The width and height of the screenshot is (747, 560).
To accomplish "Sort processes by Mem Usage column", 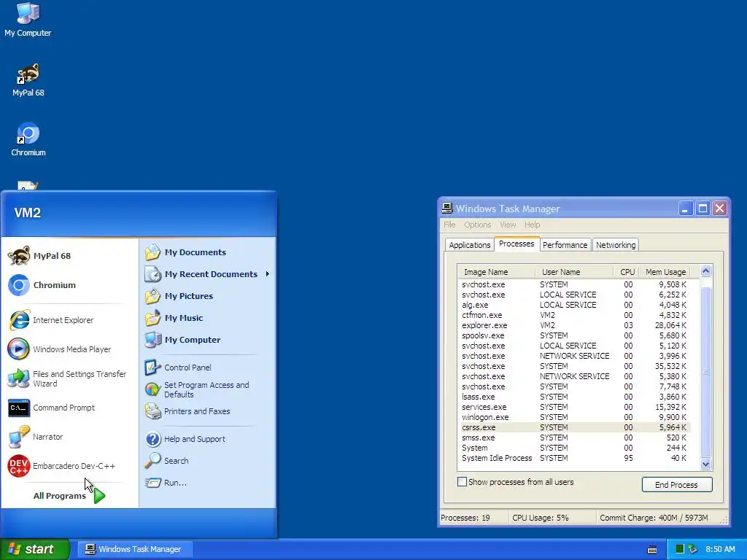I will 666,272.
